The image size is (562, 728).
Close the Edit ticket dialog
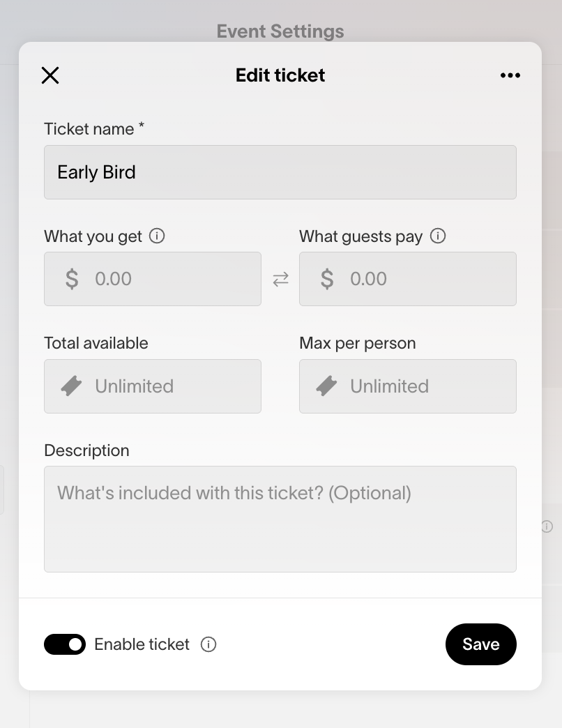point(50,75)
